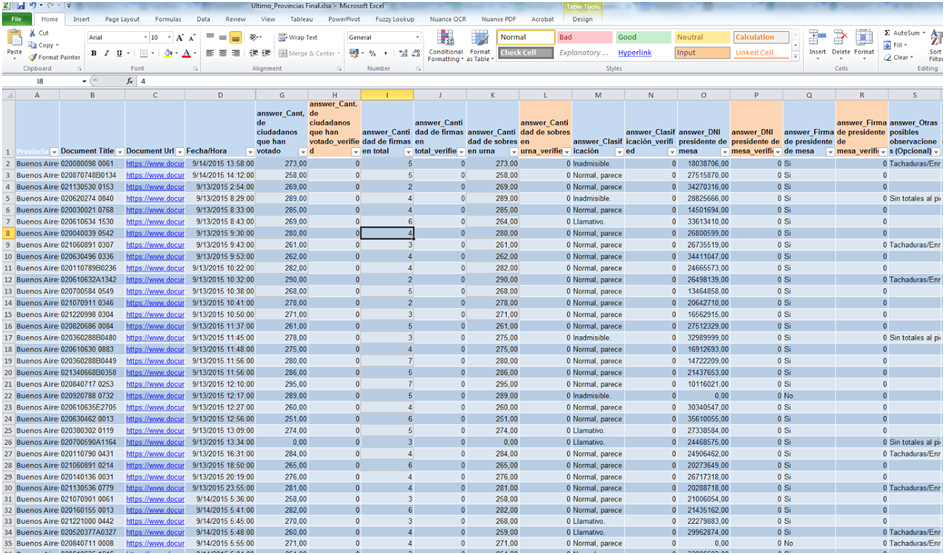Open the Clear menu in the Editing group
This screenshot has width=945, height=555.
click(x=897, y=57)
